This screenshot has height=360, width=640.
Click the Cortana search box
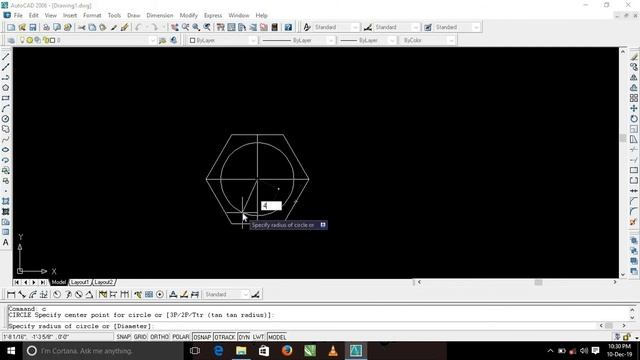103,351
